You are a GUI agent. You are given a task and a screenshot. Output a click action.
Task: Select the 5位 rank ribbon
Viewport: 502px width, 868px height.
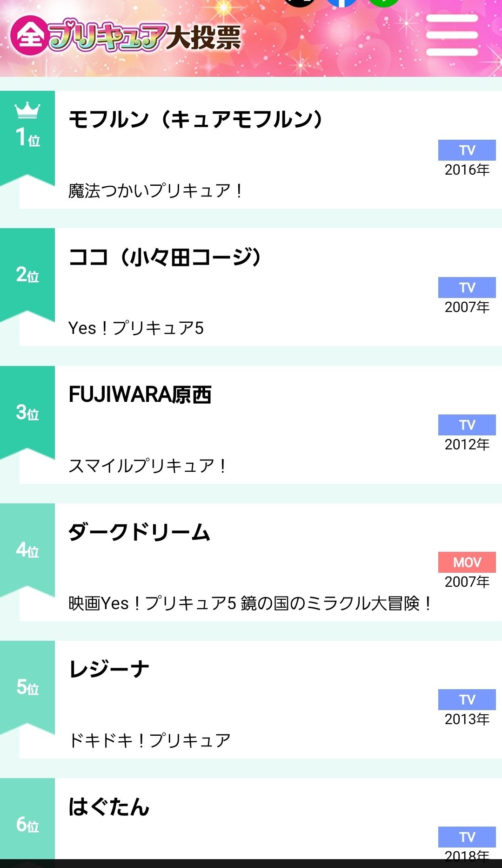[27, 687]
